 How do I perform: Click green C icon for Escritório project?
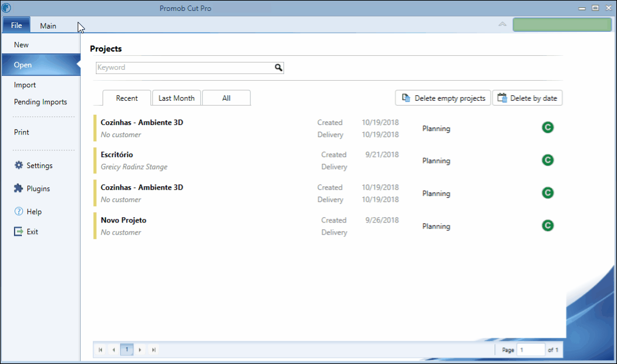(x=548, y=160)
